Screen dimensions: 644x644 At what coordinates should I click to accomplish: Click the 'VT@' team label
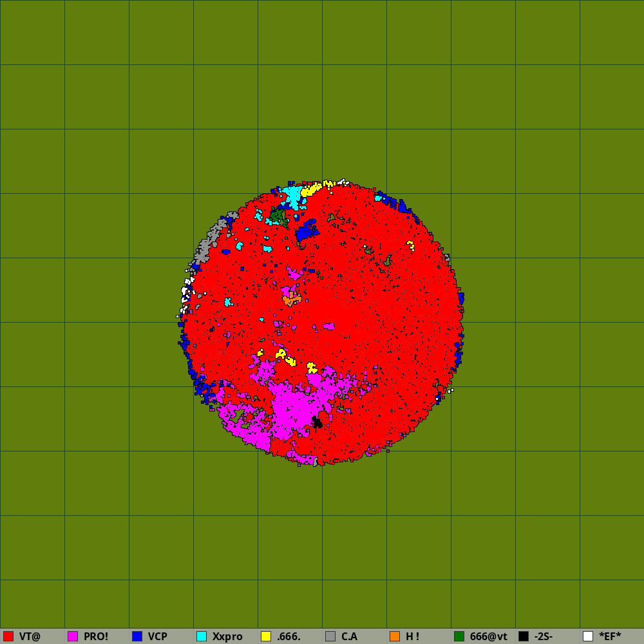30,637
